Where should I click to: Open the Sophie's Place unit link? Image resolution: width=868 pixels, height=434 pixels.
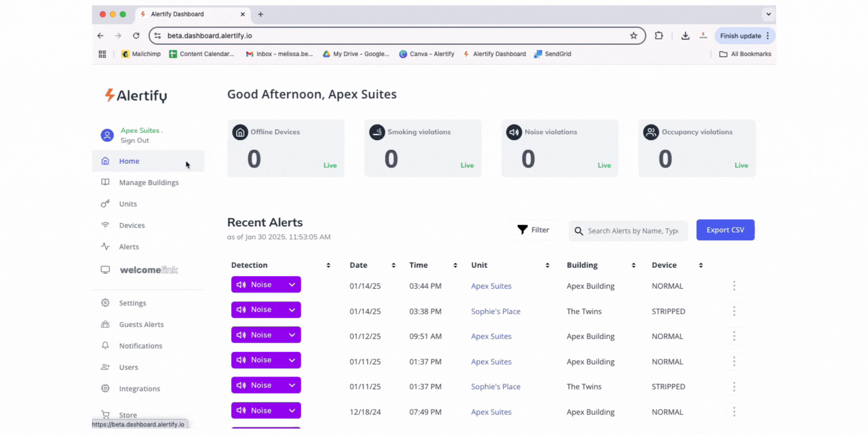[x=495, y=311]
